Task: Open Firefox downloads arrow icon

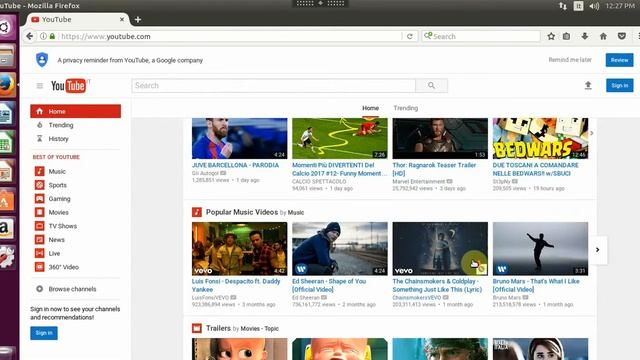Action: pos(585,36)
